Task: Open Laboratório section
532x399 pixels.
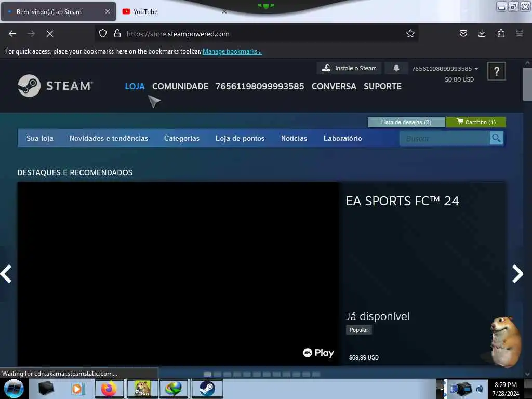Action: pos(343,138)
